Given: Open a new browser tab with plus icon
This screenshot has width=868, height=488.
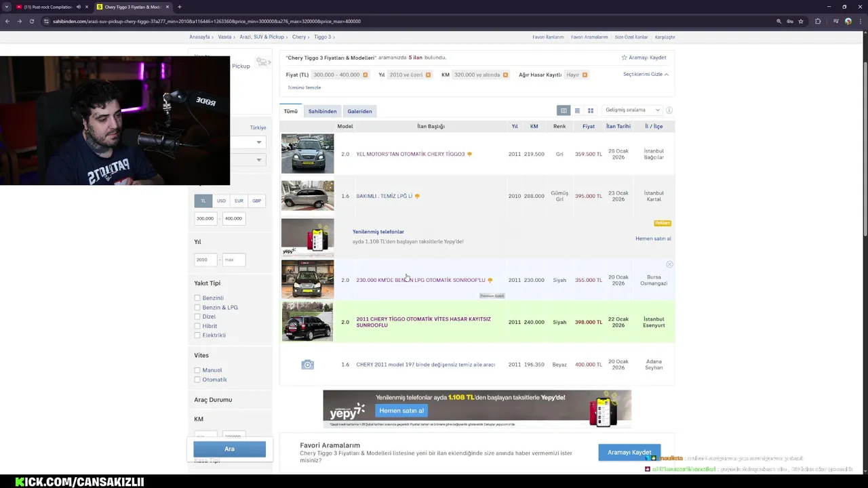Looking at the screenshot, I should (180, 7).
